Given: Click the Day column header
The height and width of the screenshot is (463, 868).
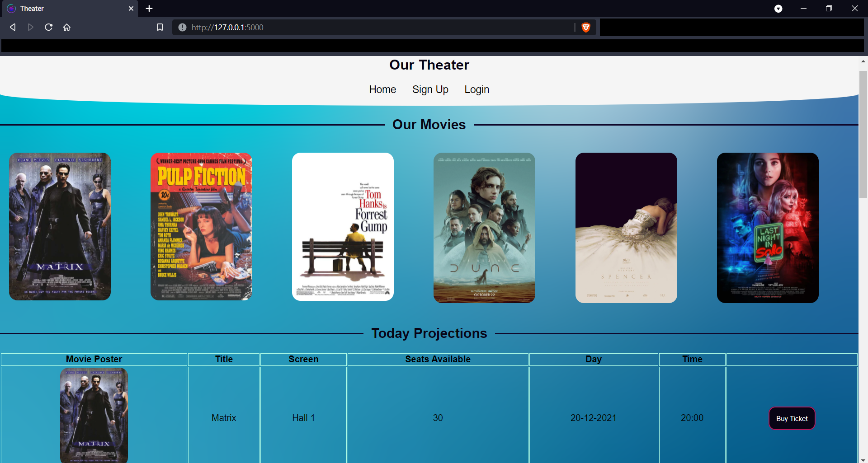Looking at the screenshot, I should click(x=594, y=359).
